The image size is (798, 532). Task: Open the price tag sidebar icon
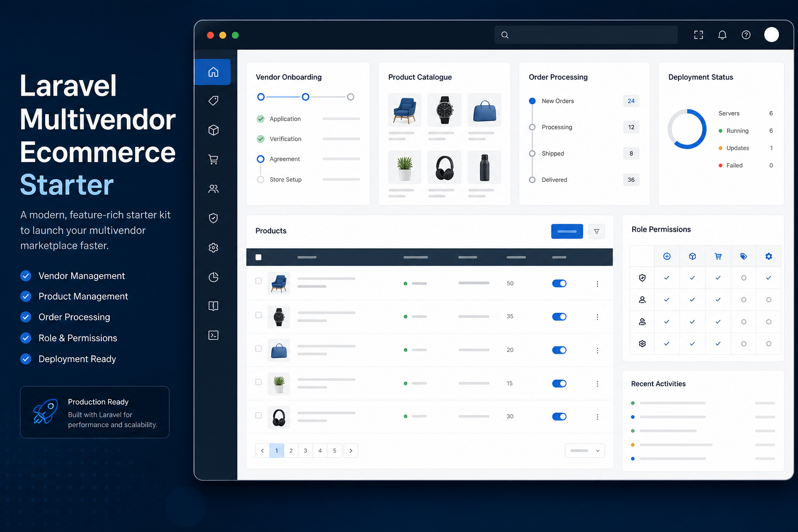pos(213,100)
